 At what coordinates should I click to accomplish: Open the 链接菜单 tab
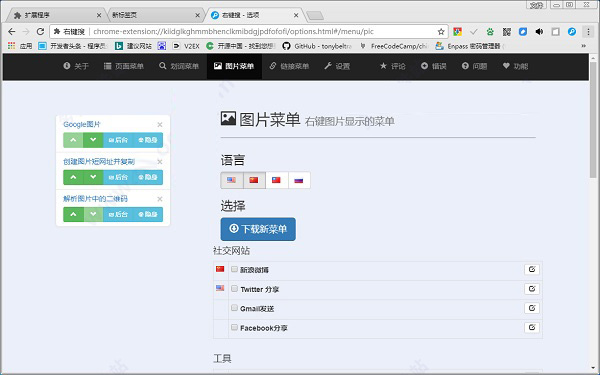point(289,66)
